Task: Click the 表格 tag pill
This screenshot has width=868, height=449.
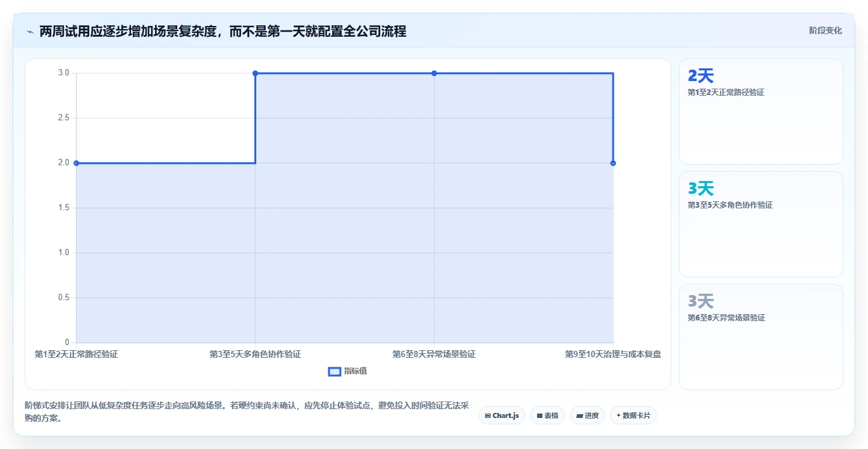Action: [x=547, y=415]
